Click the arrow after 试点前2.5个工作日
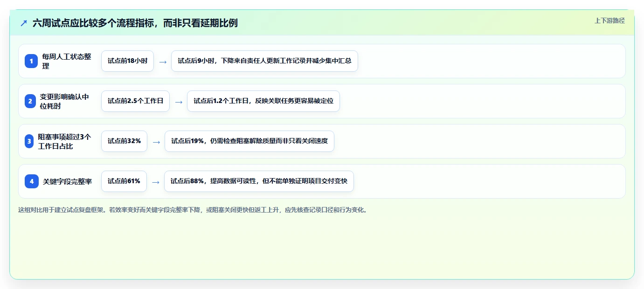This screenshot has width=644, height=289. pyautogui.click(x=179, y=102)
